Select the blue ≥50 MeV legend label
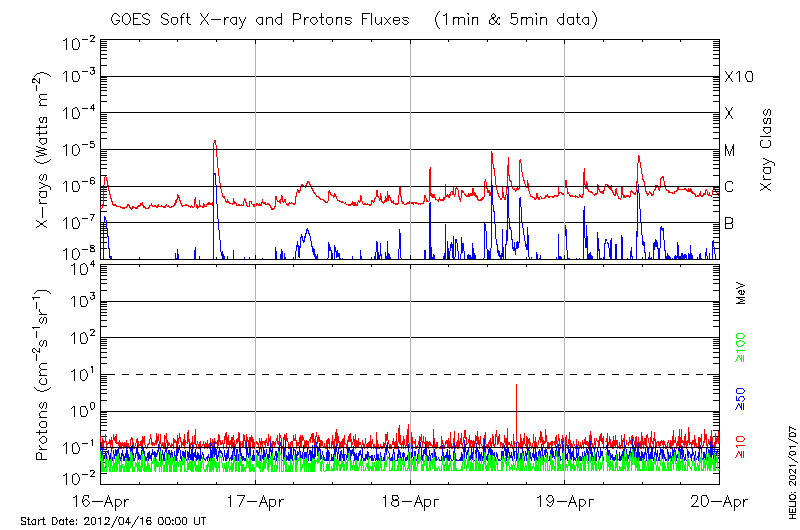This screenshot has height=530, width=800. point(741,397)
